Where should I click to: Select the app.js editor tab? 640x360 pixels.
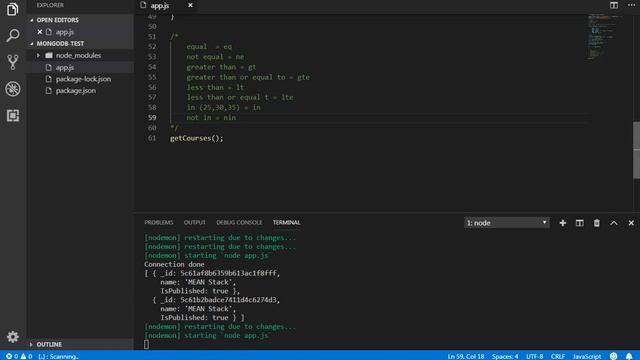click(160, 6)
